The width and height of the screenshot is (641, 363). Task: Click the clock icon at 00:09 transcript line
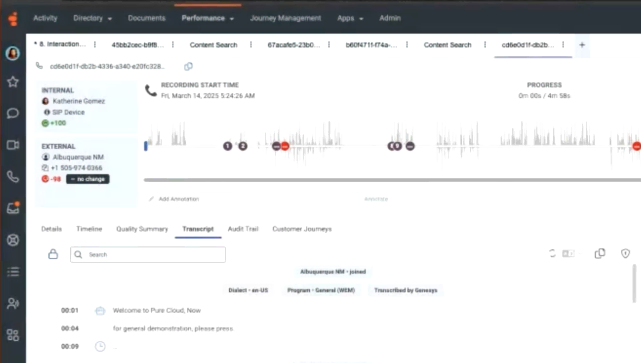point(100,347)
